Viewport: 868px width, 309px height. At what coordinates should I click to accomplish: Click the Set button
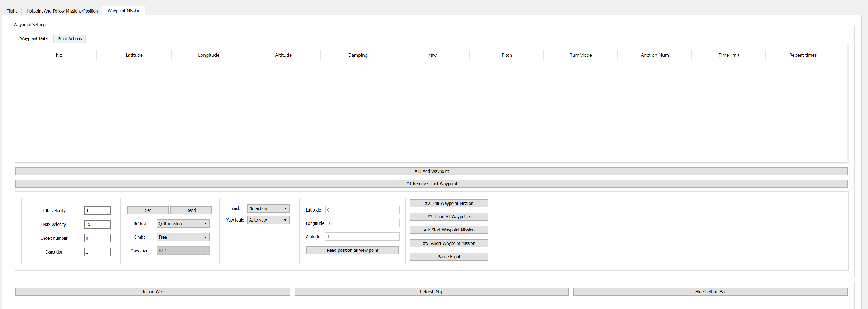[148, 210]
